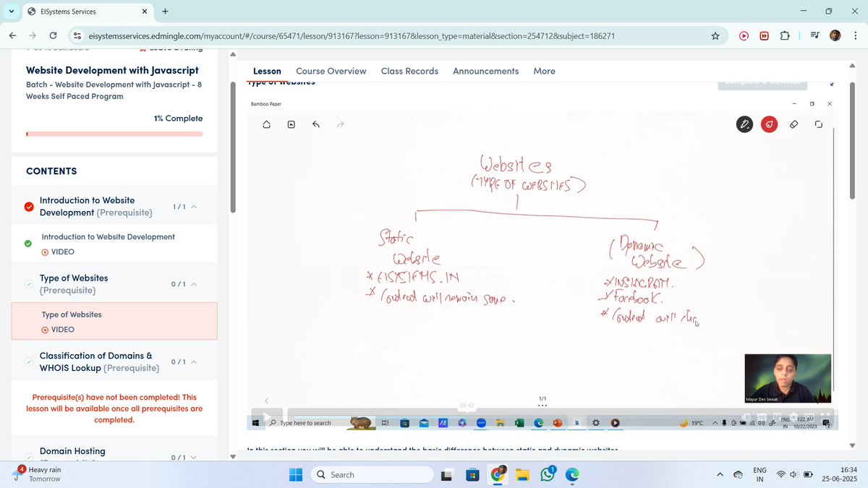Open the Chrome three-dot menu
This screenshot has height=488, width=868.
pyautogui.click(x=855, y=35)
